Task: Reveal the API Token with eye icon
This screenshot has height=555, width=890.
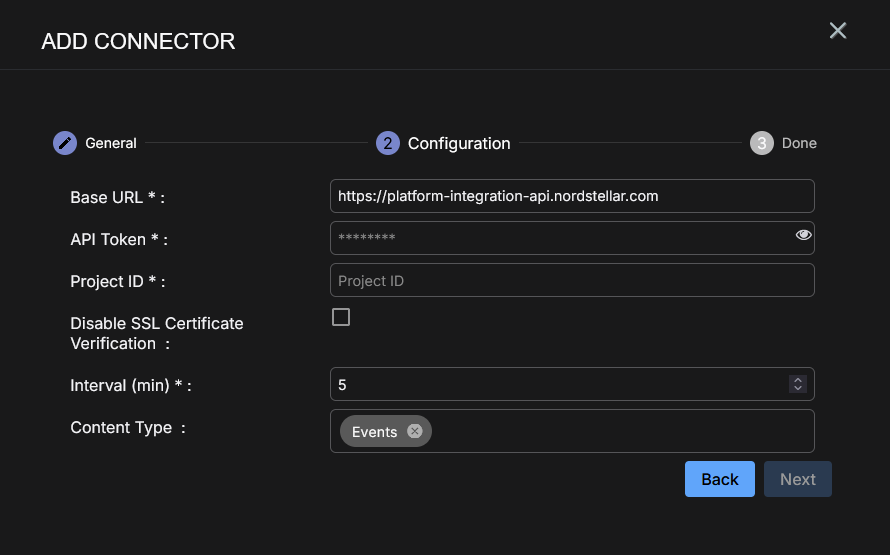Action: tap(803, 235)
